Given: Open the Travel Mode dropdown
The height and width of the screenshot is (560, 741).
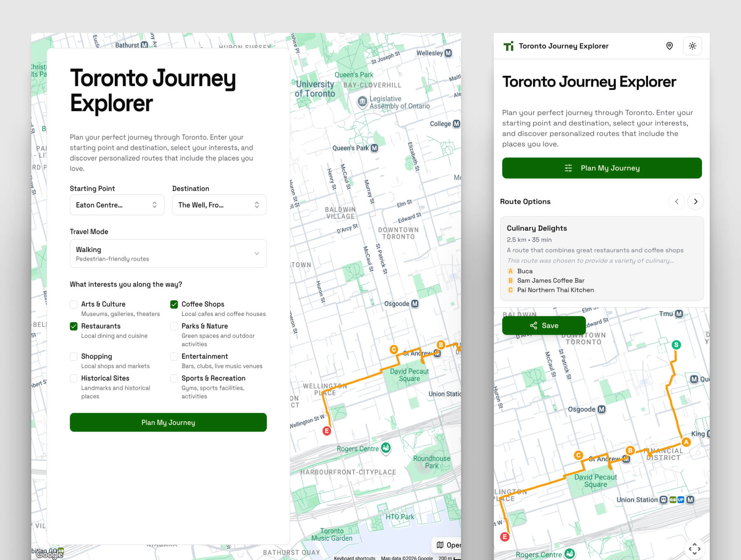Looking at the screenshot, I should 168,254.
